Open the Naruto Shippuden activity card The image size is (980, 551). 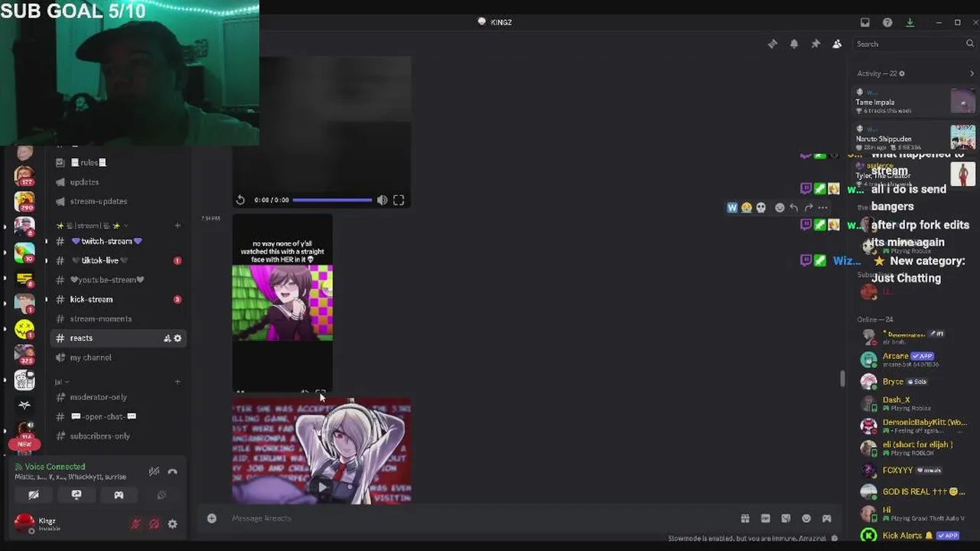[914, 136]
